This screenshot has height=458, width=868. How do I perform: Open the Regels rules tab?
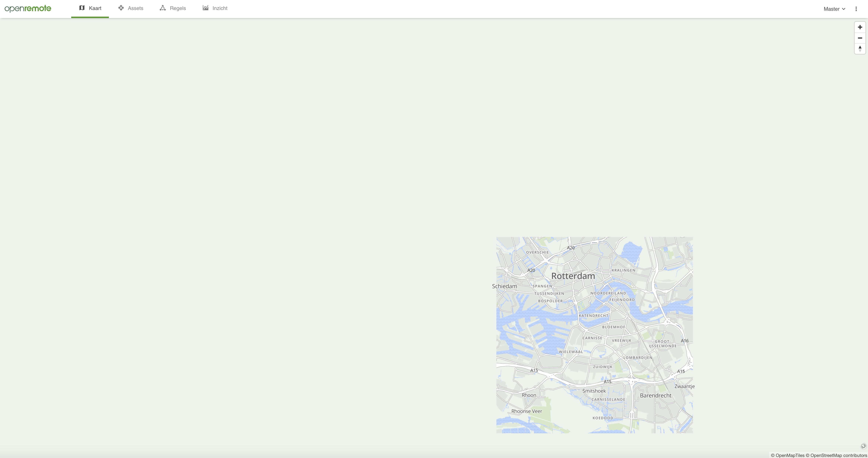pos(173,8)
